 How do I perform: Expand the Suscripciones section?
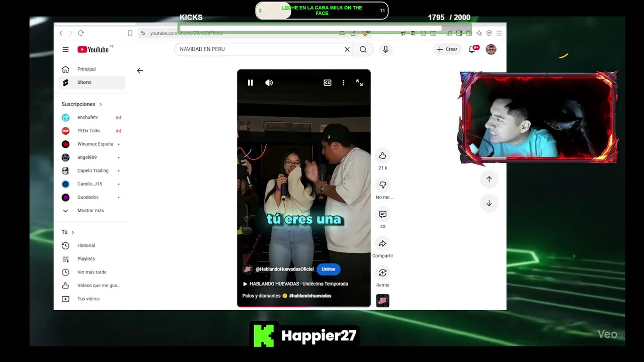tap(82, 104)
